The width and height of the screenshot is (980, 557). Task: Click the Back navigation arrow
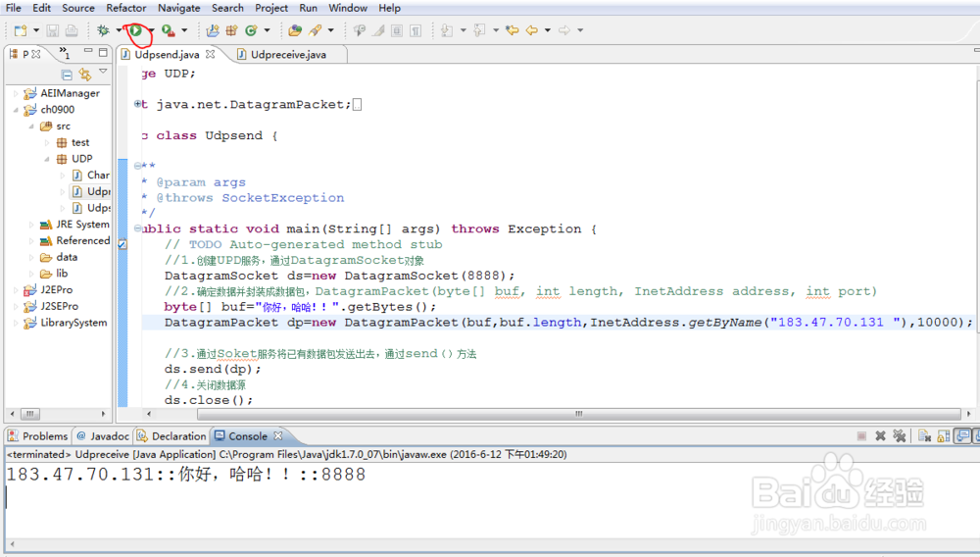click(x=532, y=30)
